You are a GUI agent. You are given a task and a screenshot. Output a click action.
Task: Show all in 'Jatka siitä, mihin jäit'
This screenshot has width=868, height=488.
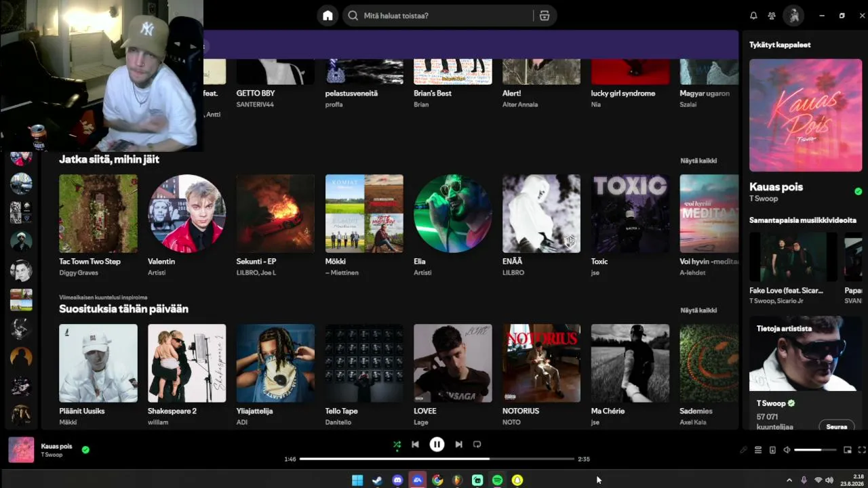[x=698, y=161]
